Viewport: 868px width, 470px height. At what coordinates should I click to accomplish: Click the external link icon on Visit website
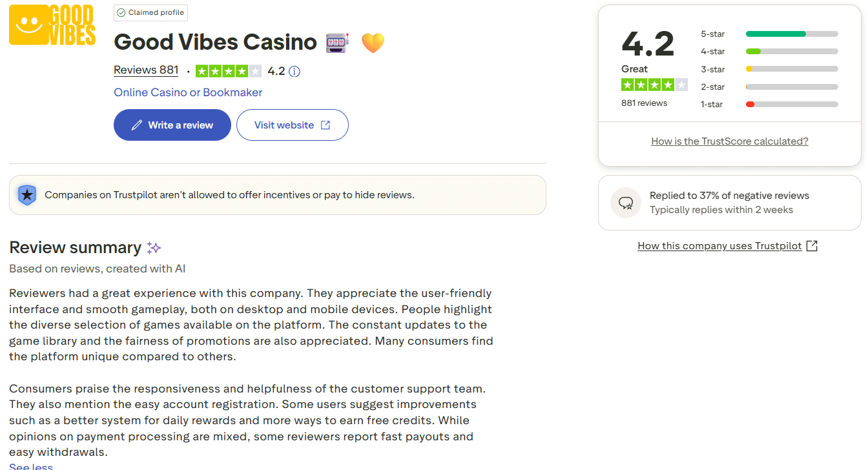pos(325,125)
